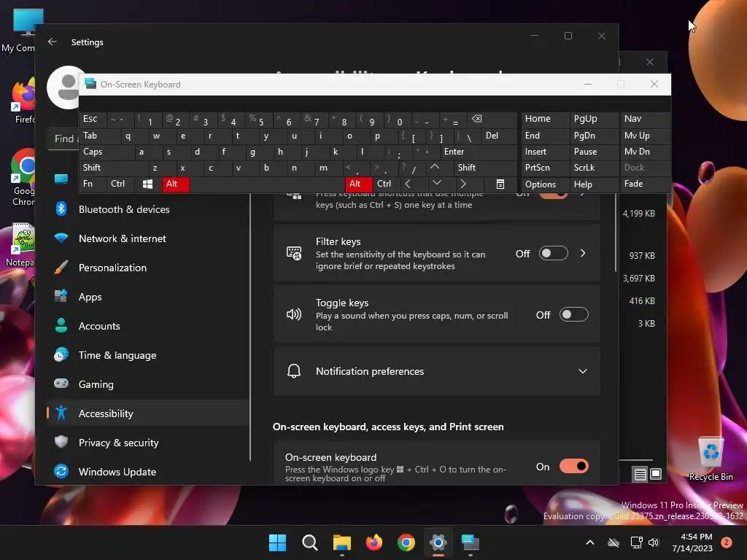Image resolution: width=747 pixels, height=560 pixels.
Task: Click the volume icon in system tray
Action: [654, 542]
